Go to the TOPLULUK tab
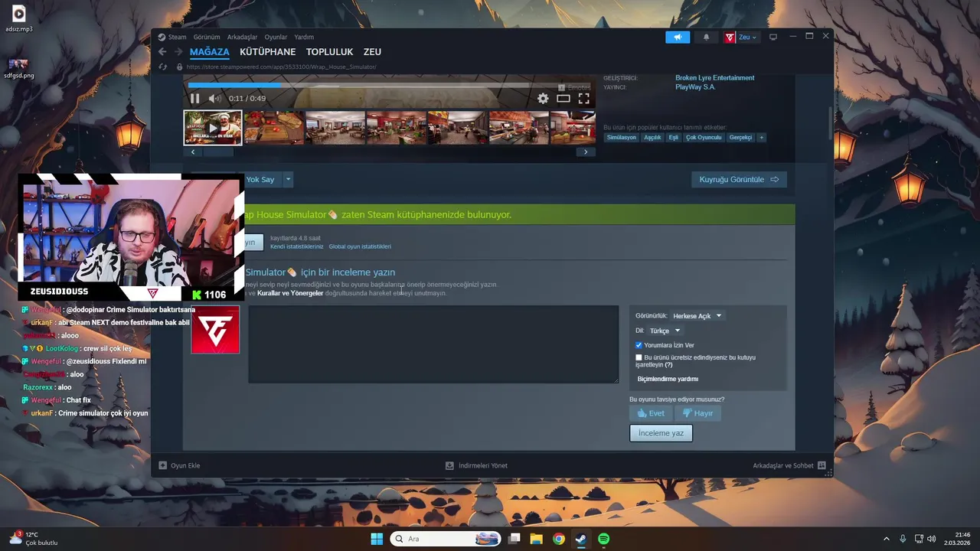 (x=329, y=52)
